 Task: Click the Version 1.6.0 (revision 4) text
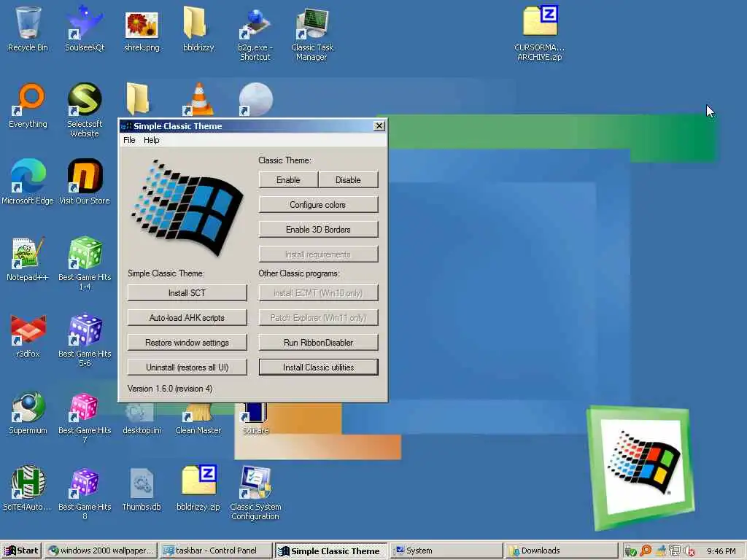pos(170,389)
